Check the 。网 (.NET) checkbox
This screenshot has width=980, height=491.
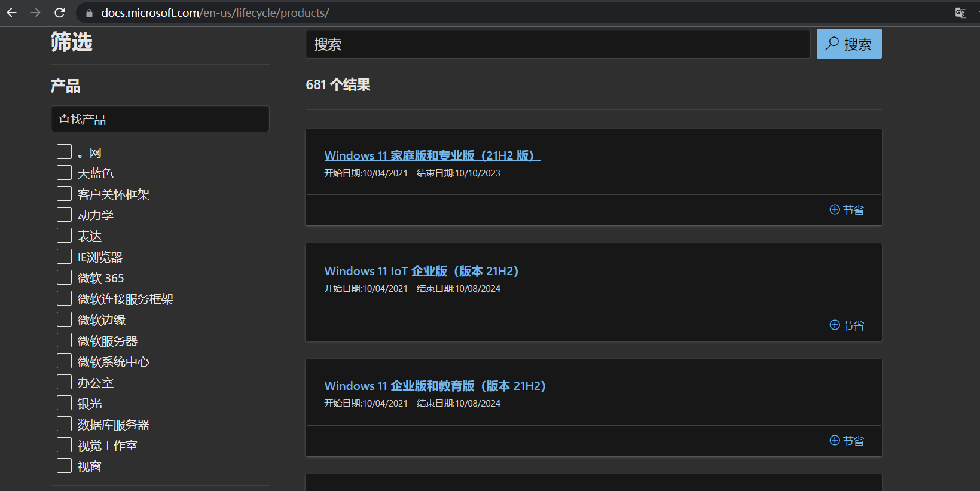64,152
